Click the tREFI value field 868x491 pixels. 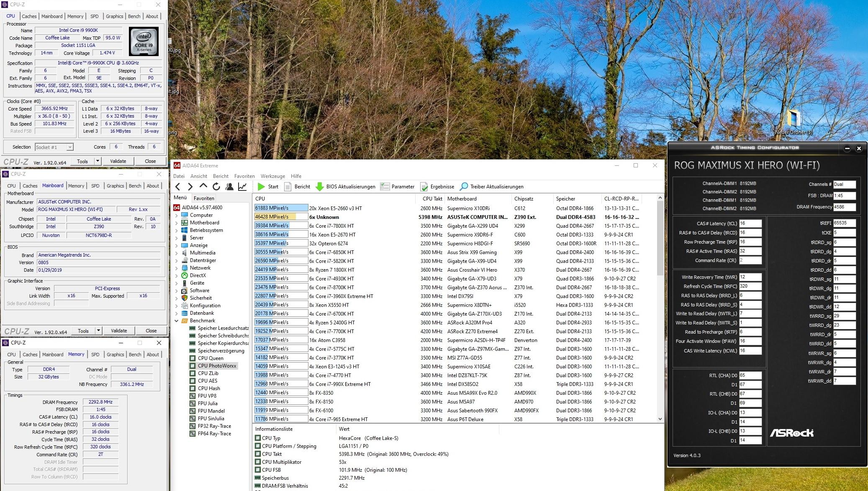(844, 223)
